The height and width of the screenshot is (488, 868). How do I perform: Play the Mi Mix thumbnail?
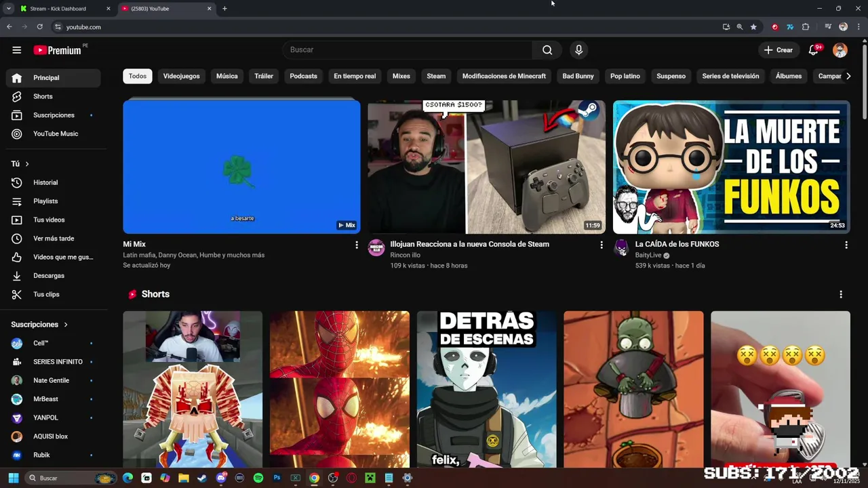click(241, 167)
